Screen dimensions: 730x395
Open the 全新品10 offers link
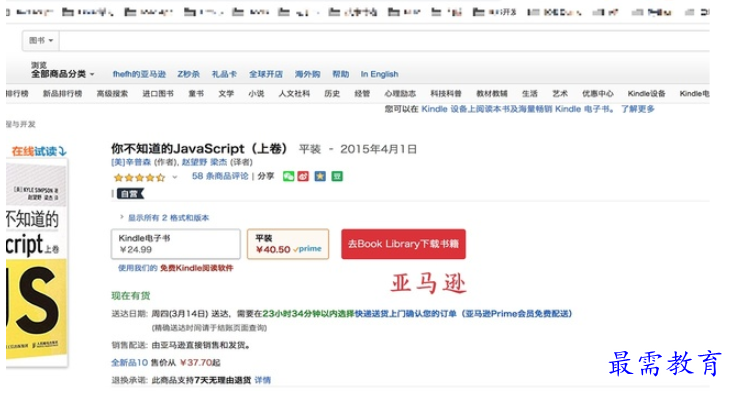click(x=129, y=362)
